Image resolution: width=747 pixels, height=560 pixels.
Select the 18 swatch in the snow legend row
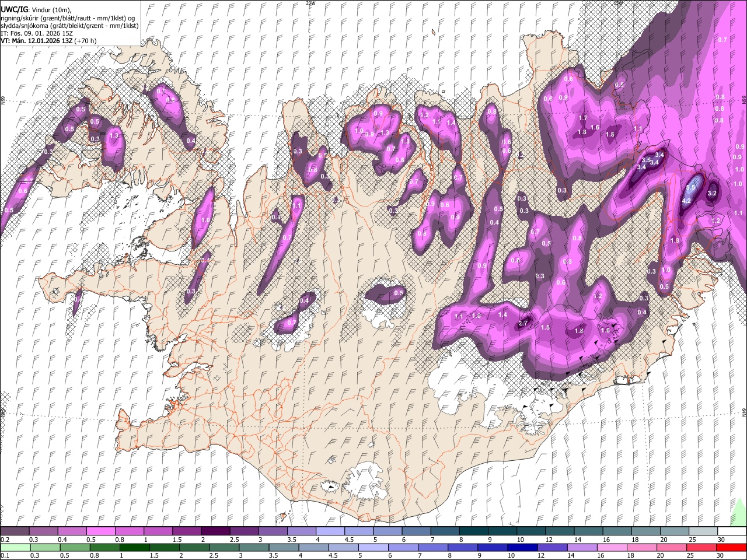[645, 531]
